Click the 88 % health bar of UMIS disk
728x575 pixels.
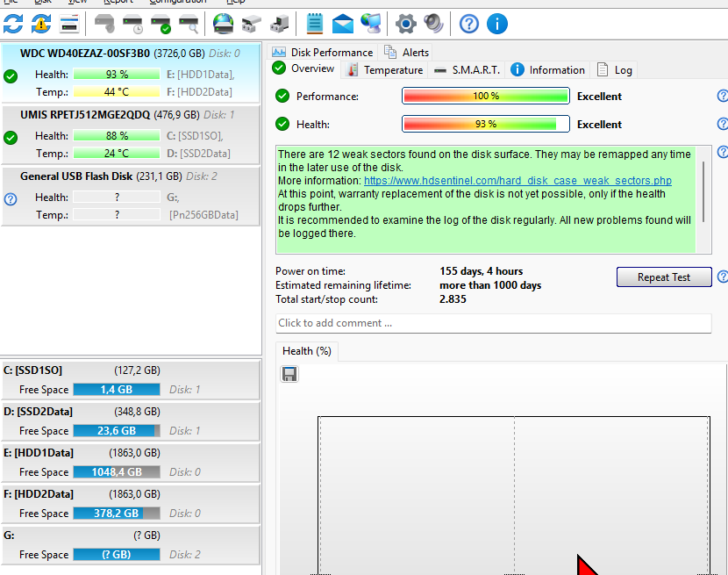click(x=117, y=136)
